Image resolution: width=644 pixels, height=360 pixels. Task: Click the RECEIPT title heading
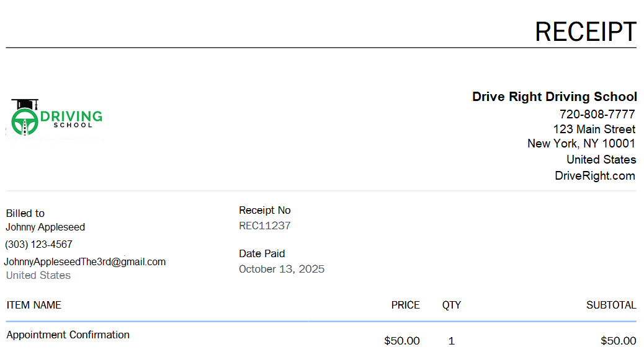[585, 32]
